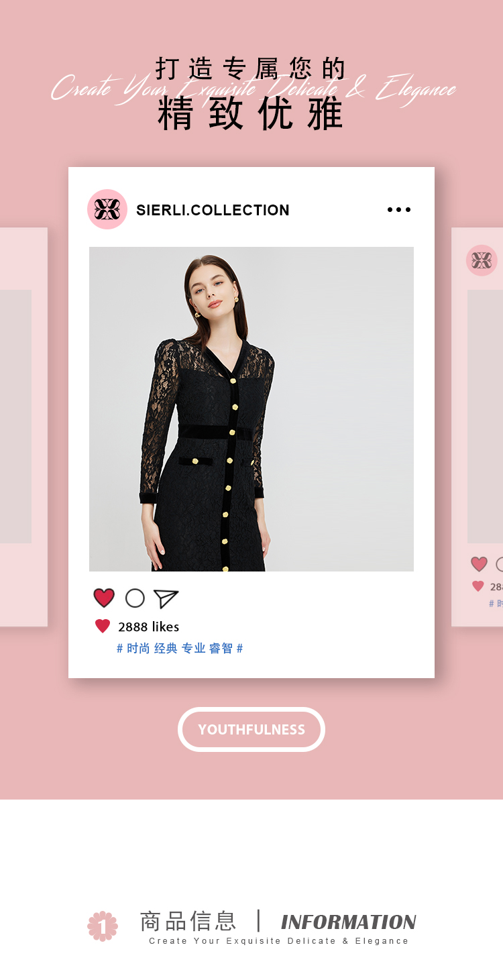Screen dimensions: 503x980
Task: Click the pink flower badge numbered 1
Action: 103,926
